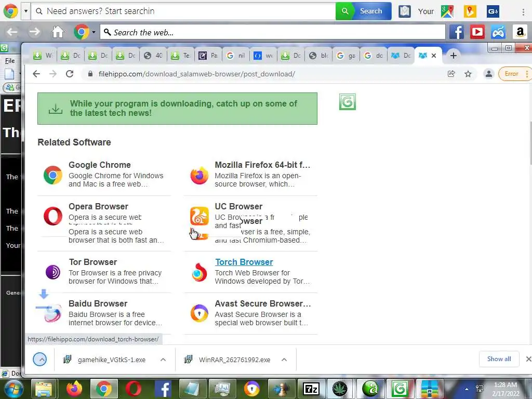Switch to the 'Pa' tab
Viewport: 532px width, 399px height.
[209, 55]
